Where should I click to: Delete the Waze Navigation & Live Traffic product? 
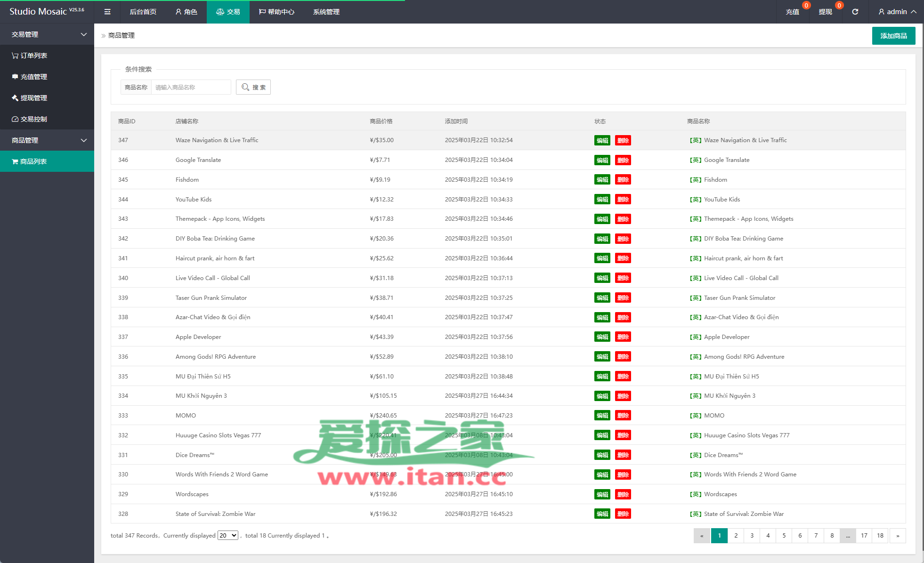623,140
